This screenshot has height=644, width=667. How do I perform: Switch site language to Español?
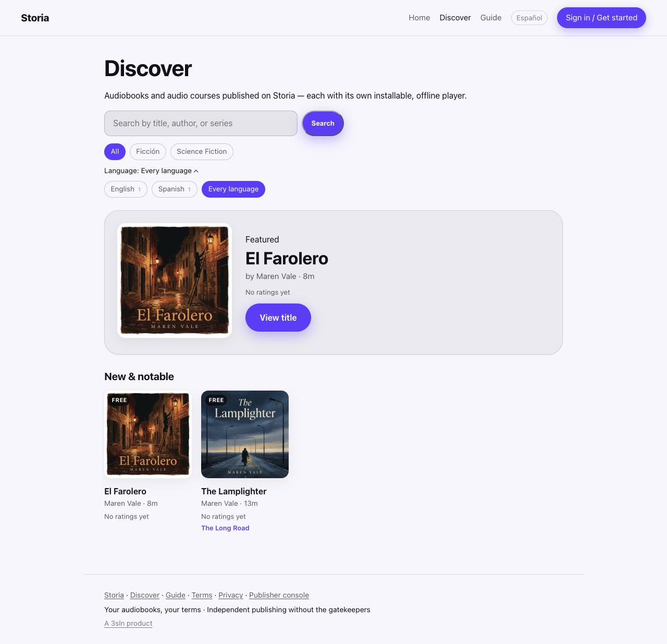pos(529,18)
